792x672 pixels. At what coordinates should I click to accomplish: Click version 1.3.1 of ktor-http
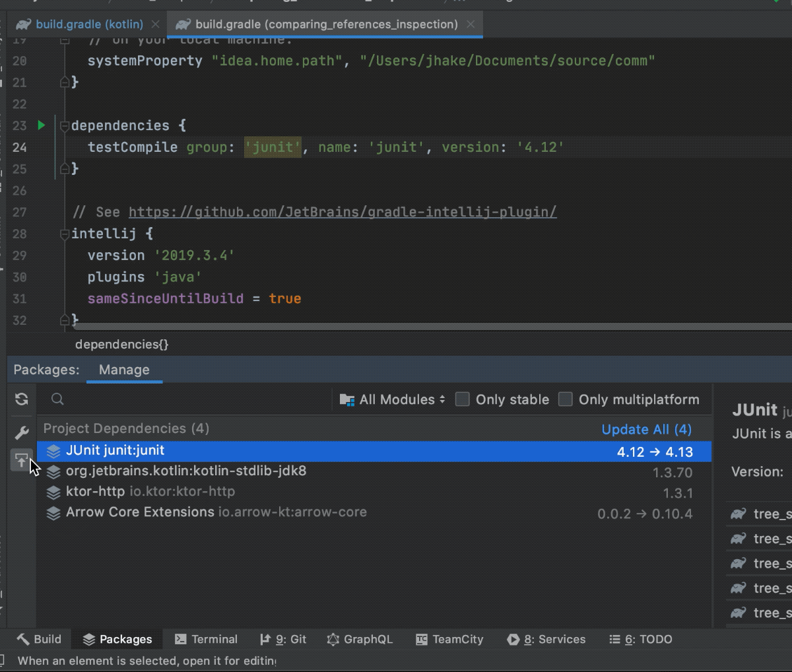pos(678,493)
